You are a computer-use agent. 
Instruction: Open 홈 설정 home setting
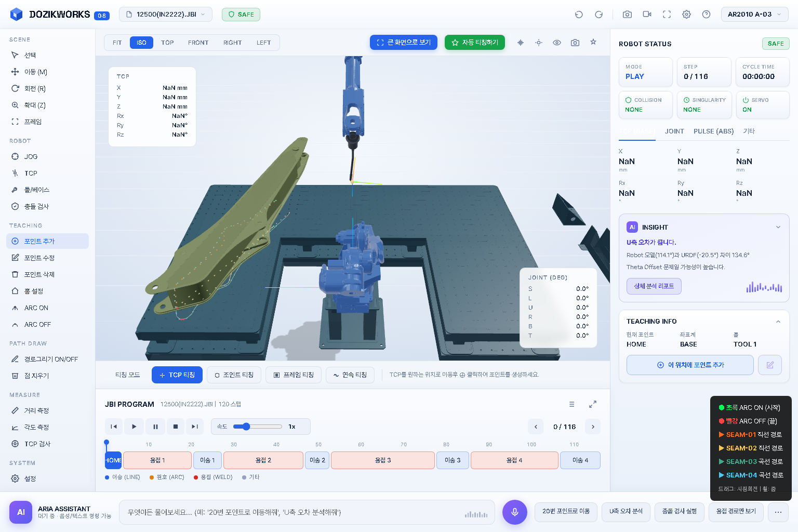[x=47, y=291]
